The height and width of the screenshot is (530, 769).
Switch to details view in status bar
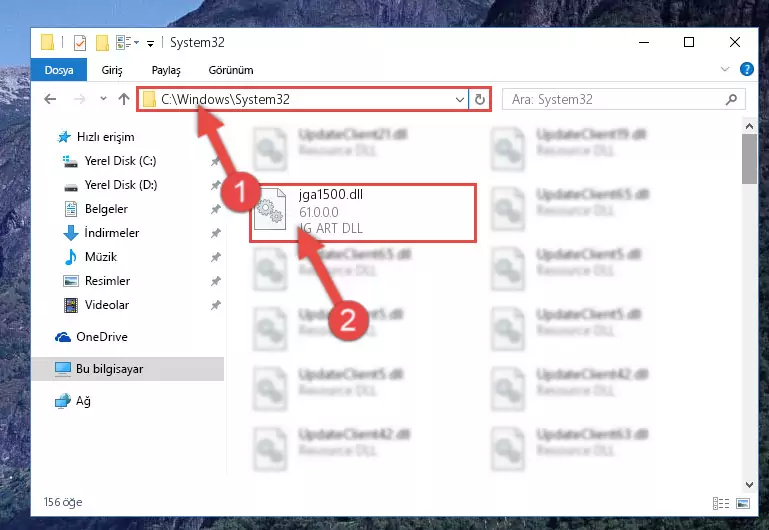click(720, 503)
